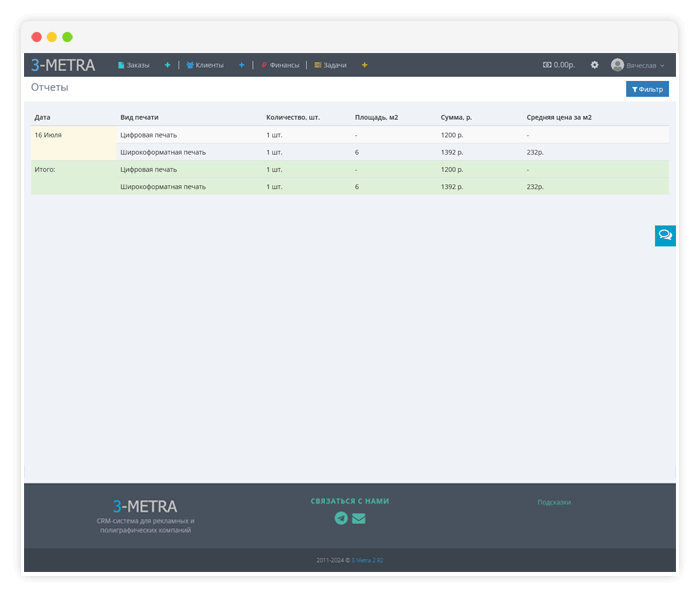Viewport: 700px width, 600px height.
Task: Click the Количество, шт. column header
Action: pos(293,117)
